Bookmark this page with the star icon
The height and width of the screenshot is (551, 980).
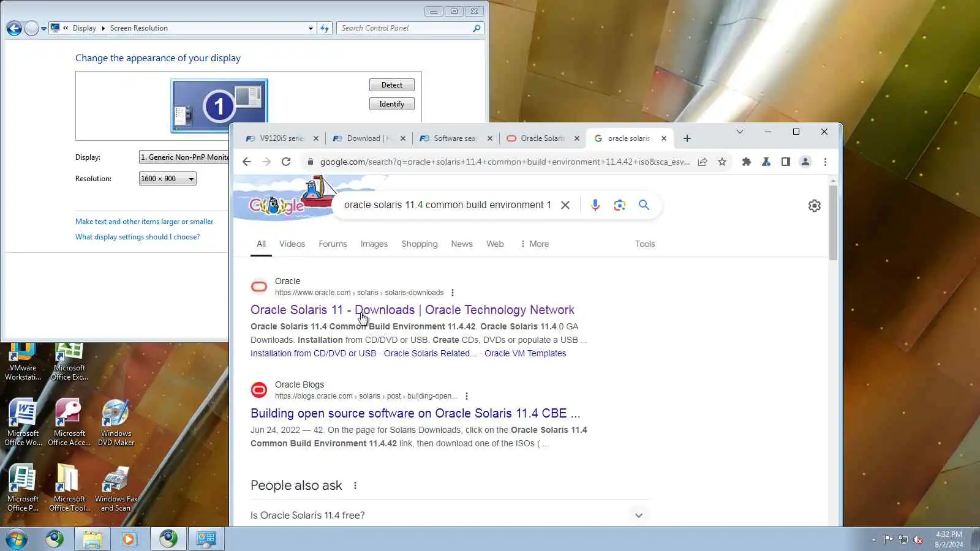(722, 162)
